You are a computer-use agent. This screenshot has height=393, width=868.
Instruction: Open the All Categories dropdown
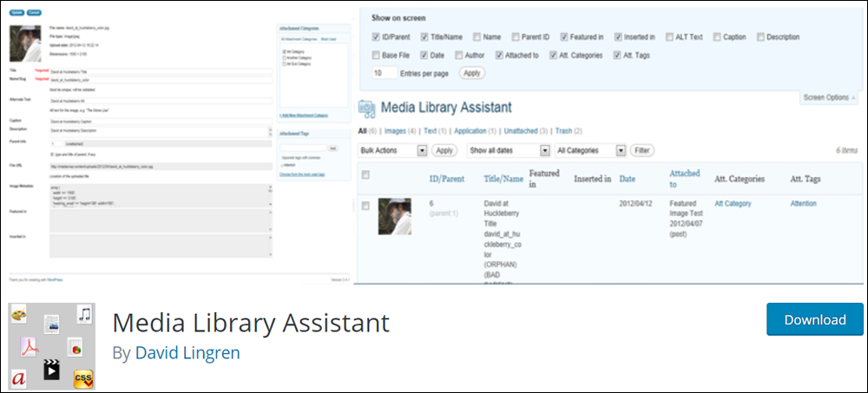click(x=590, y=151)
